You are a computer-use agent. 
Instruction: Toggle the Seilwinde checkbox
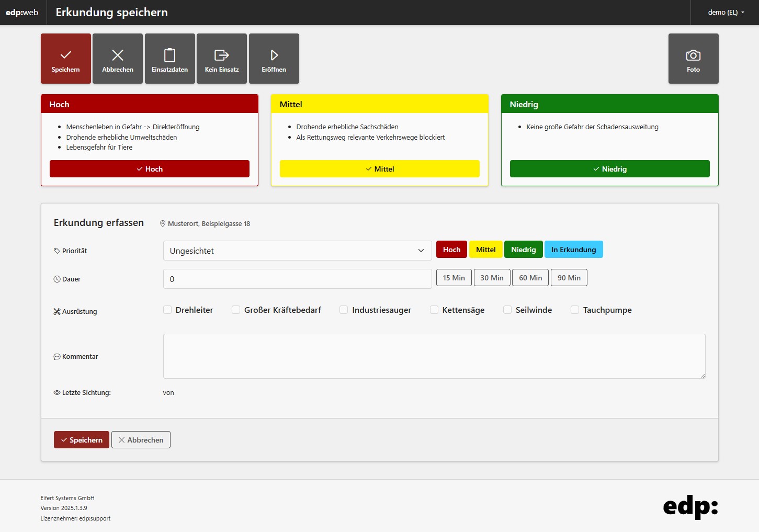pyautogui.click(x=507, y=310)
